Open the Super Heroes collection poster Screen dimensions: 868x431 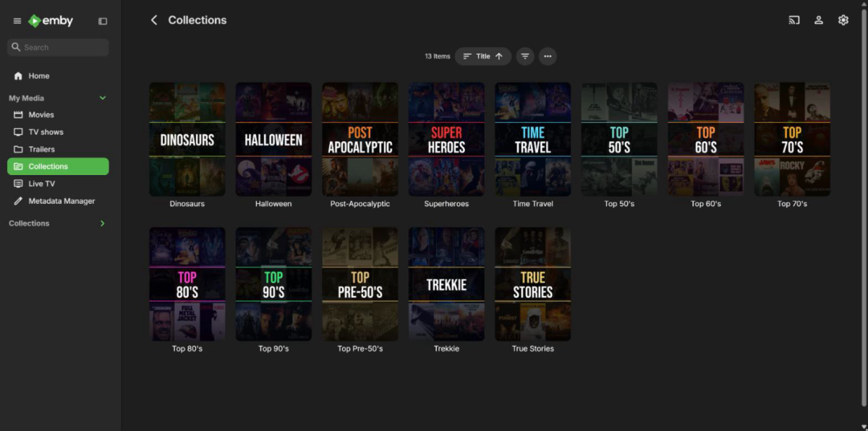(446, 139)
